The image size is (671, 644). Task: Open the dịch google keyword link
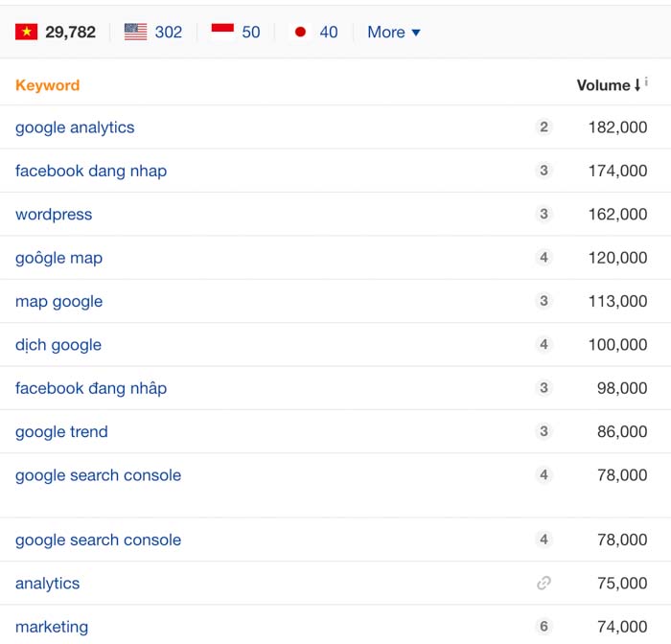58,345
